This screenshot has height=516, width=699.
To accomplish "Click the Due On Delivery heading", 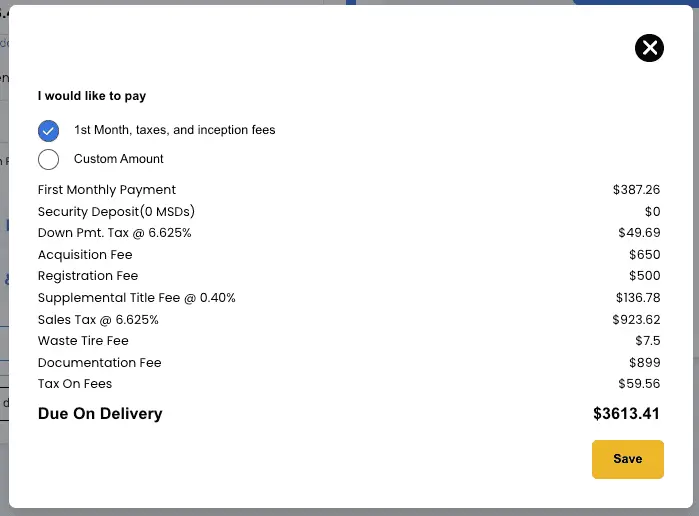I will click(x=100, y=414).
